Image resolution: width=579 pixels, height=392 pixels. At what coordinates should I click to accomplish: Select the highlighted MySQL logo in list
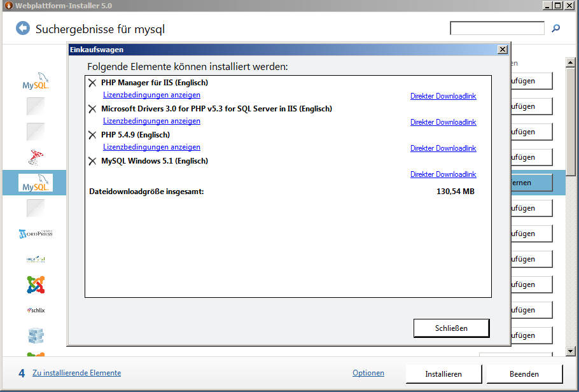[36, 183]
